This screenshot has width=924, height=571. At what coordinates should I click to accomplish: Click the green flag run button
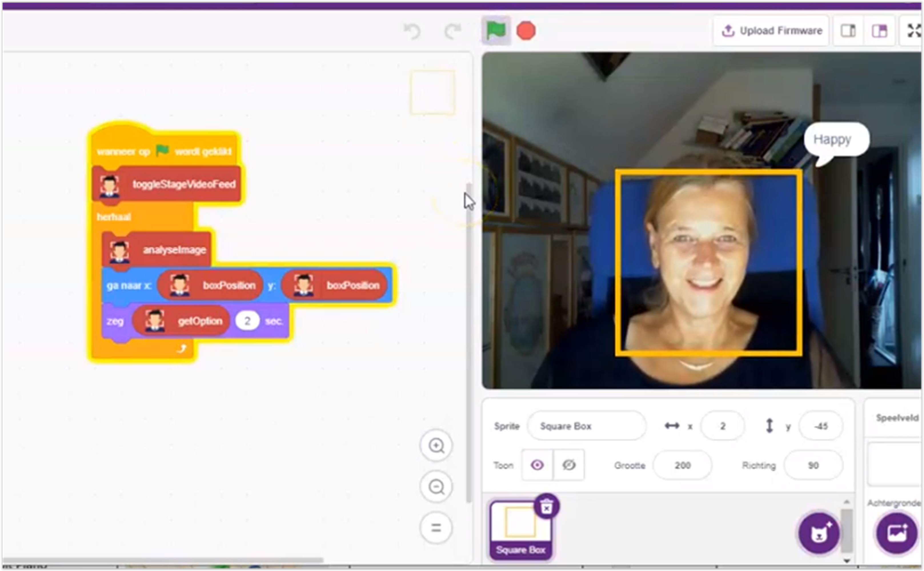pyautogui.click(x=496, y=31)
